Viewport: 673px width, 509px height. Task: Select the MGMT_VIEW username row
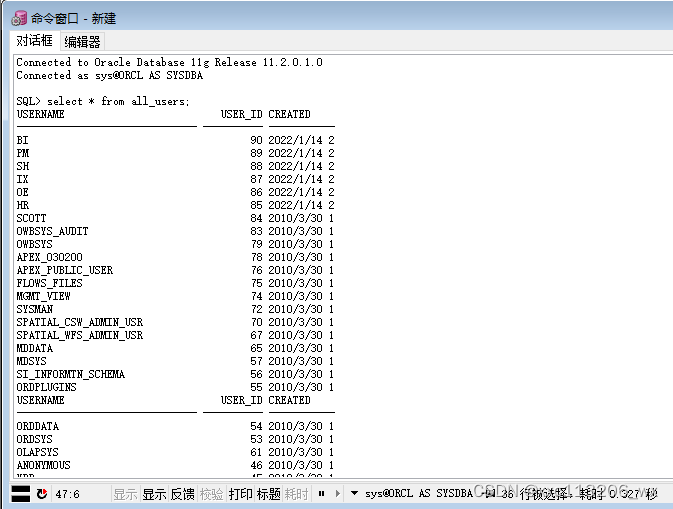(43, 296)
